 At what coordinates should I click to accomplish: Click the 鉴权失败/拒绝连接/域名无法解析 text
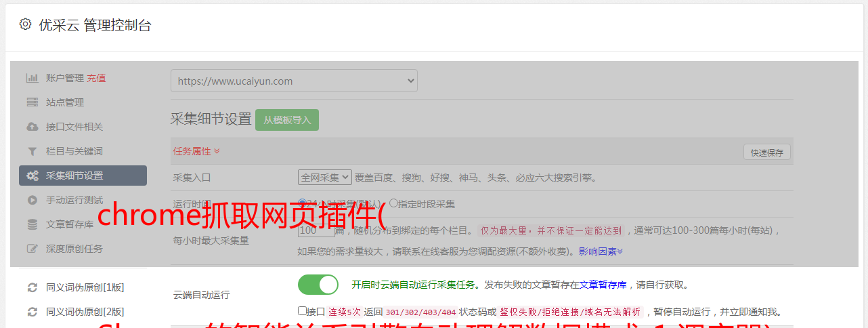click(x=570, y=312)
